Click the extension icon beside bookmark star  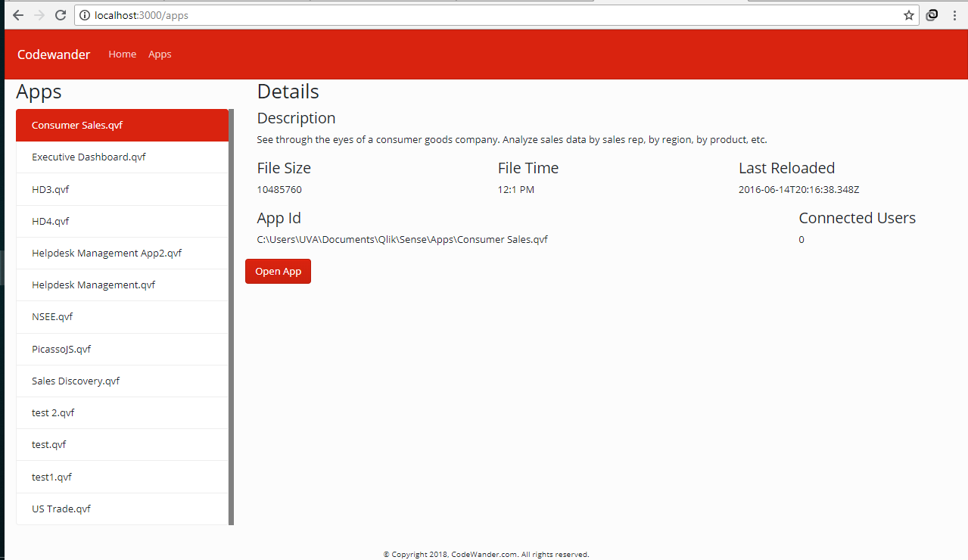coord(932,15)
